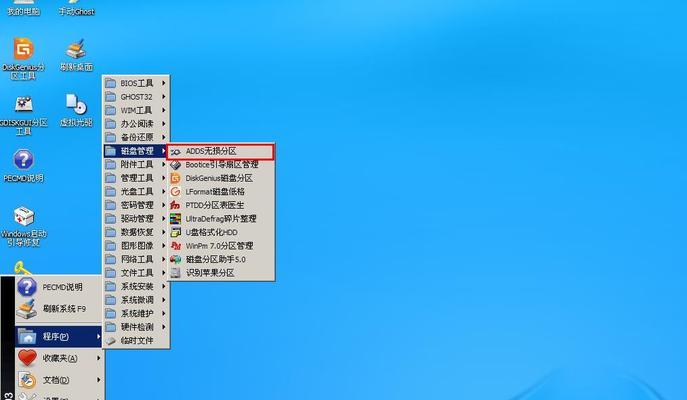Click the 程序(P) label in start menu
This screenshot has width=687, height=400.
[55, 336]
